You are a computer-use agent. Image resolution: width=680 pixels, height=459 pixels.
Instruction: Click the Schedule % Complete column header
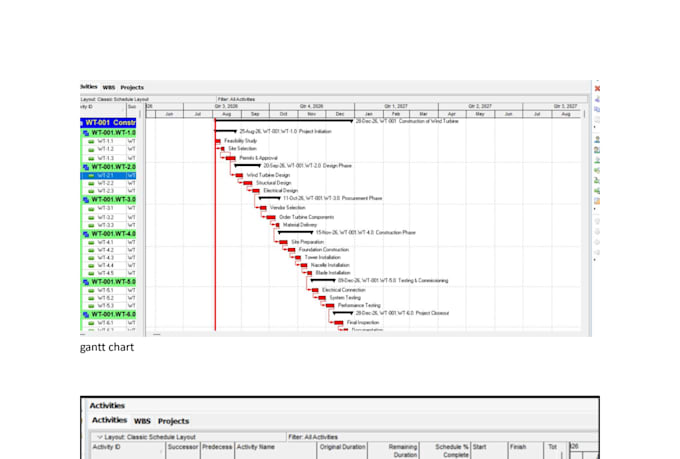click(x=445, y=451)
